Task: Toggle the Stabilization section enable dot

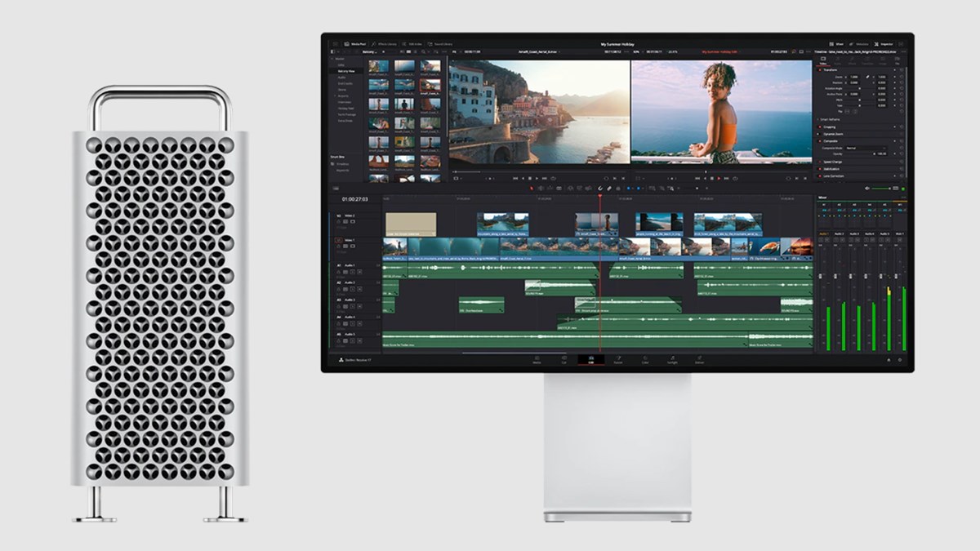Action: [x=819, y=168]
